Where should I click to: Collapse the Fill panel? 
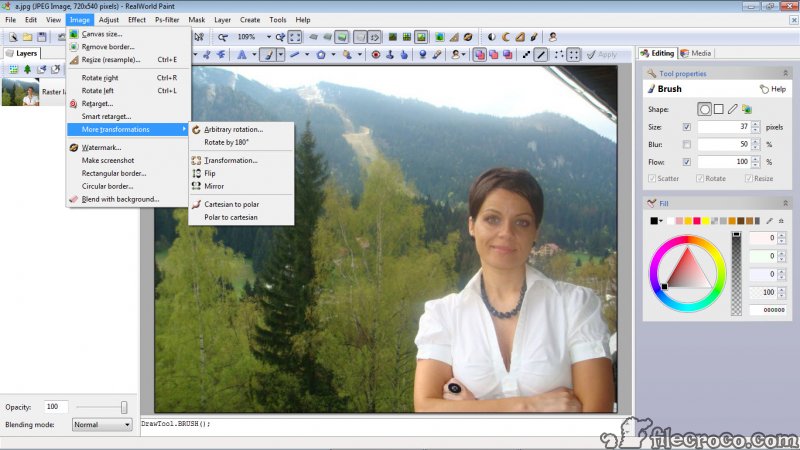click(786, 203)
